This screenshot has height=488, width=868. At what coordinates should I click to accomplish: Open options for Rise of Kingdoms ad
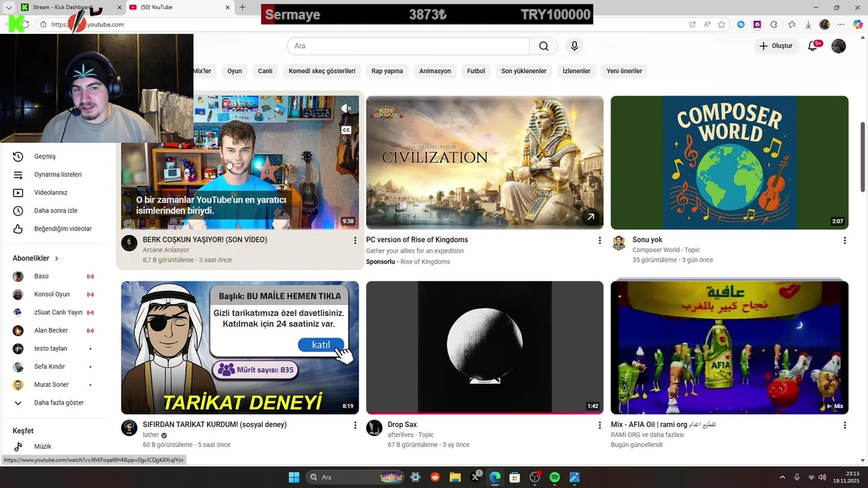pyautogui.click(x=599, y=241)
